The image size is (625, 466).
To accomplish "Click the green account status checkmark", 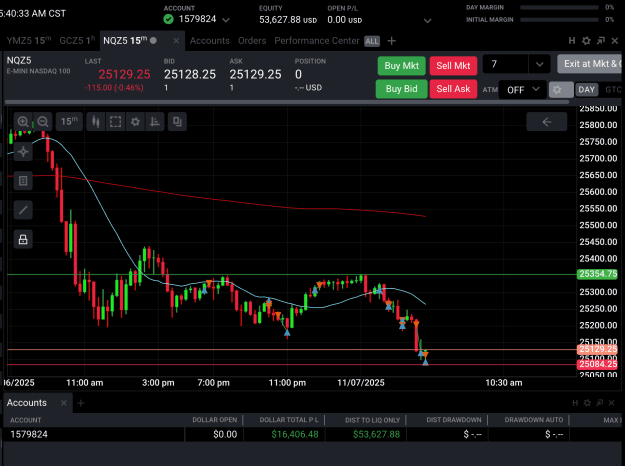I will [x=169, y=19].
